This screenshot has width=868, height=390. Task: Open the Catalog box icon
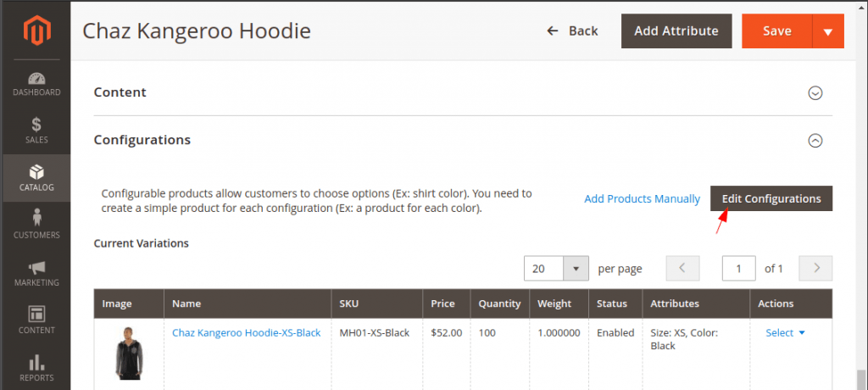pyautogui.click(x=36, y=174)
